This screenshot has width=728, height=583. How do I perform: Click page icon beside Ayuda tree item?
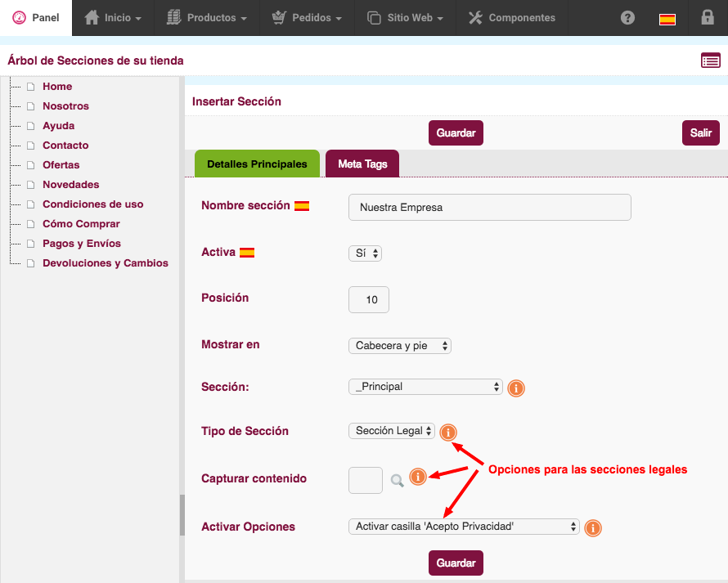coord(30,126)
